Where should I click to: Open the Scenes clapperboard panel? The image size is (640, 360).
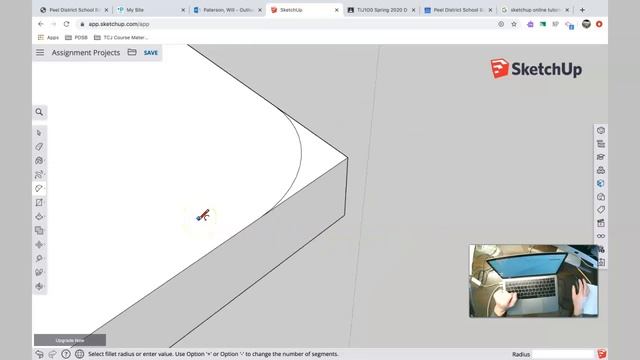tap(600, 223)
